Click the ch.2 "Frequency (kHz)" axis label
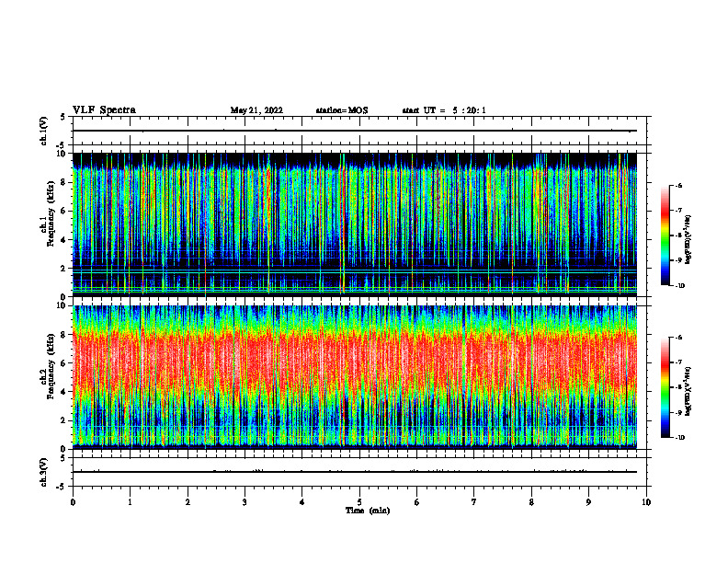 pyautogui.click(x=51, y=367)
